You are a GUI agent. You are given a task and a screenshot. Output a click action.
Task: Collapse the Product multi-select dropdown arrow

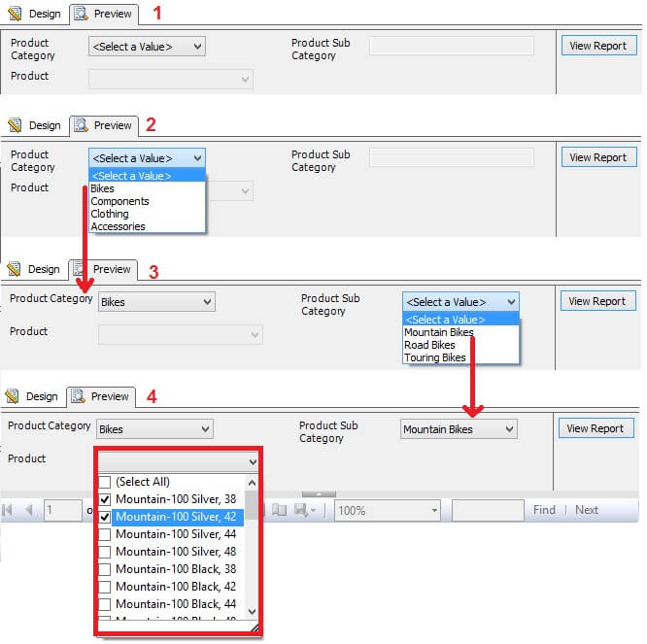coord(253,461)
